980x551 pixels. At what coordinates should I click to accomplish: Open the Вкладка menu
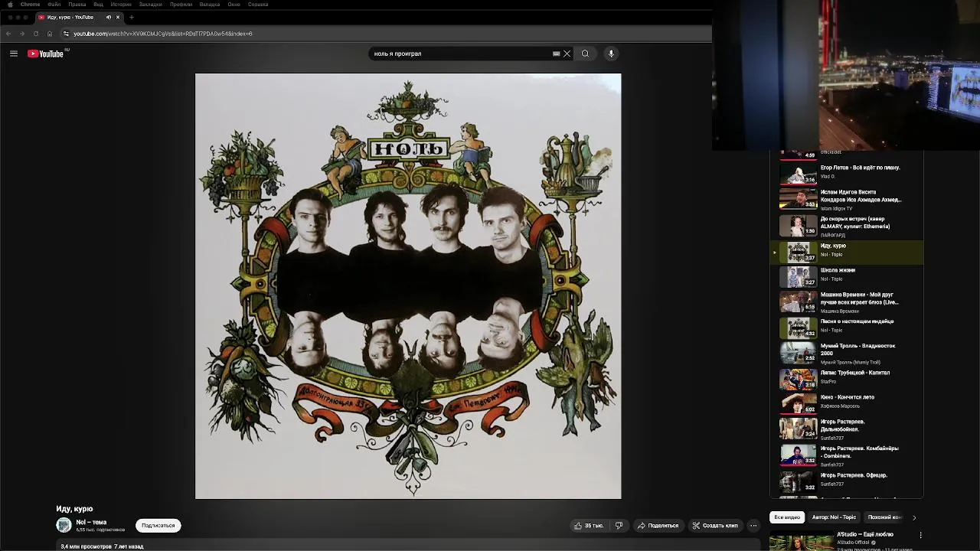[x=210, y=5]
